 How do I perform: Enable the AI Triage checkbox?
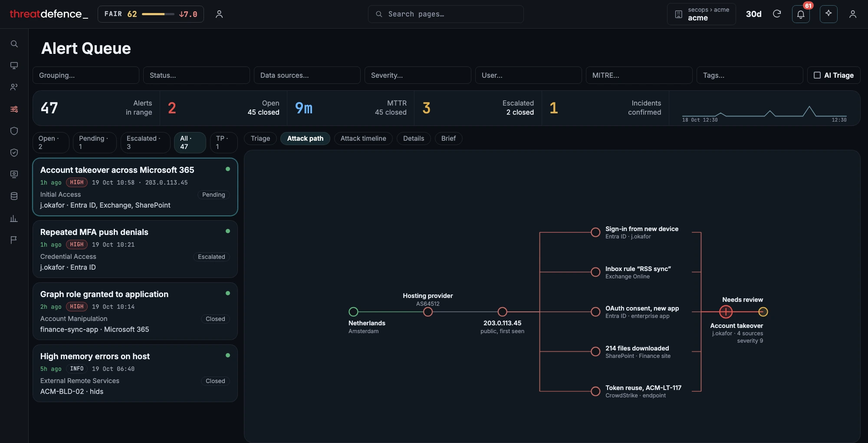817,75
